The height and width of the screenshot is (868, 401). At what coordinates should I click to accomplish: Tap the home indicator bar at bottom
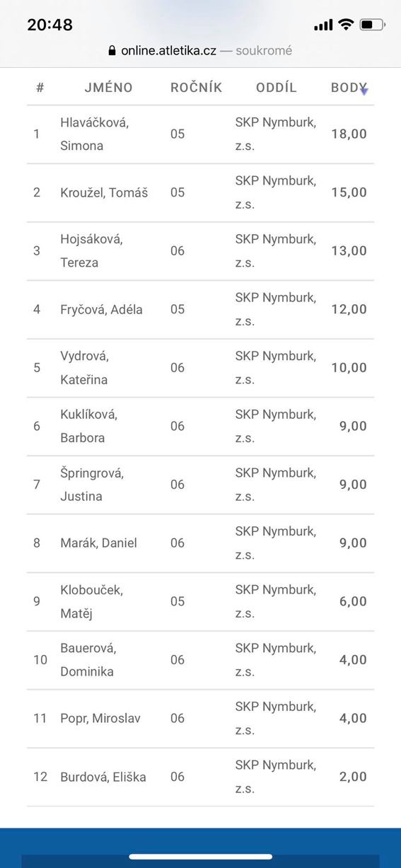pyautogui.click(x=200, y=857)
